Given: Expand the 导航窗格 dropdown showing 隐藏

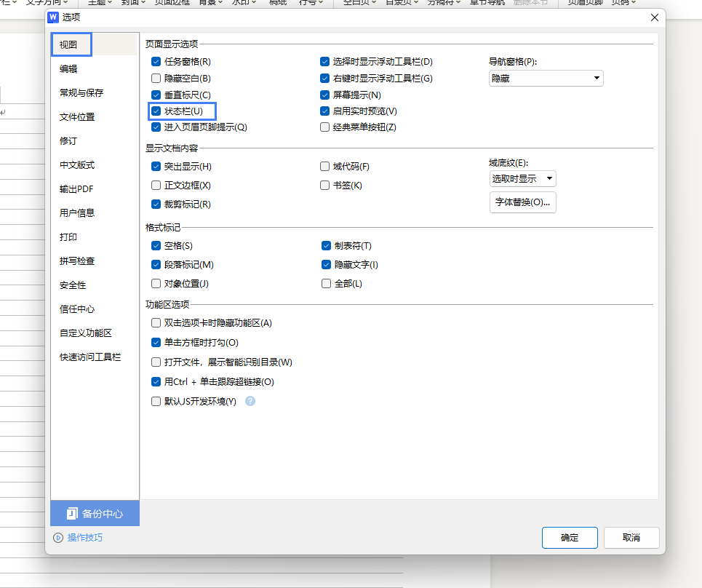Looking at the screenshot, I should click(546, 79).
